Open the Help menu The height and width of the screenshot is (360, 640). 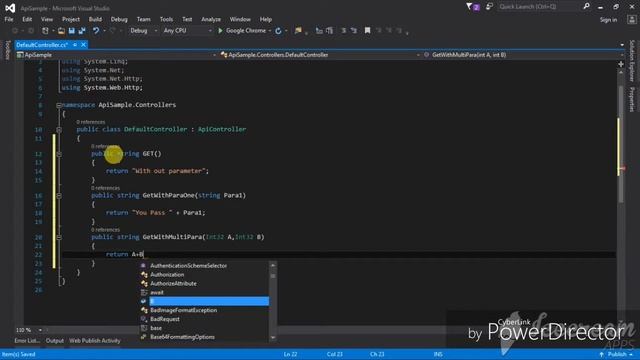click(x=266, y=19)
